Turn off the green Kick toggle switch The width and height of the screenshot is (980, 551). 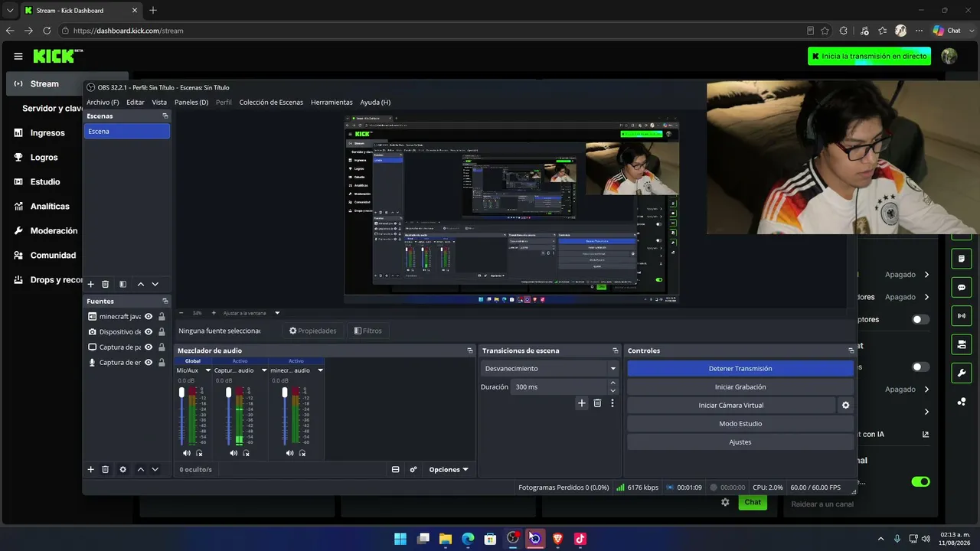coord(920,481)
